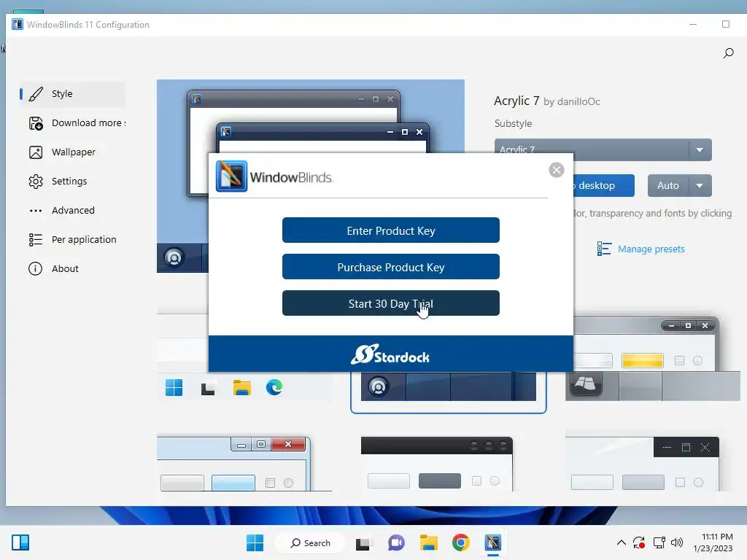Click the Stardock logo in dialog footer

click(390, 354)
